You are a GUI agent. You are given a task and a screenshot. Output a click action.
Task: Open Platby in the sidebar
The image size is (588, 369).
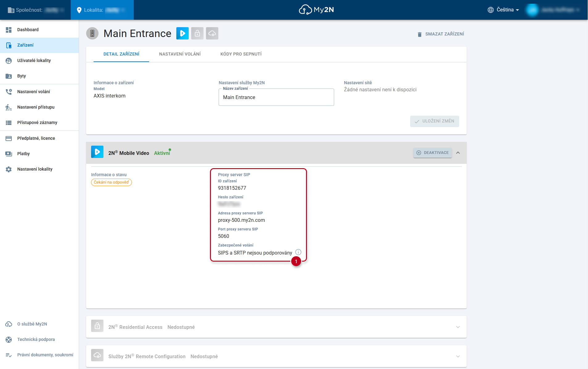(39, 154)
